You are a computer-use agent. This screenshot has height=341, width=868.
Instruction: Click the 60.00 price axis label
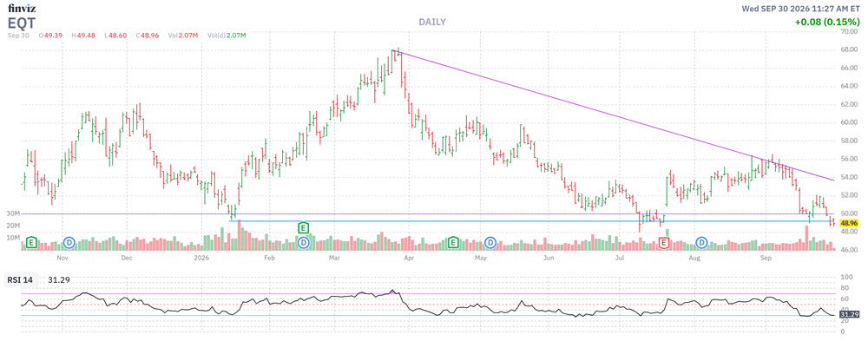pyautogui.click(x=849, y=122)
